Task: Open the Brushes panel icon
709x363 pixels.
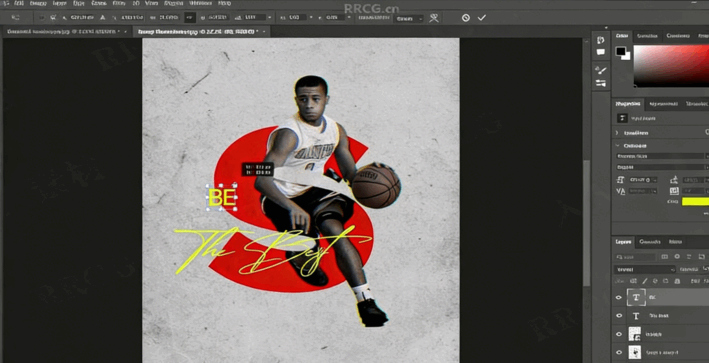Action: 600,70
